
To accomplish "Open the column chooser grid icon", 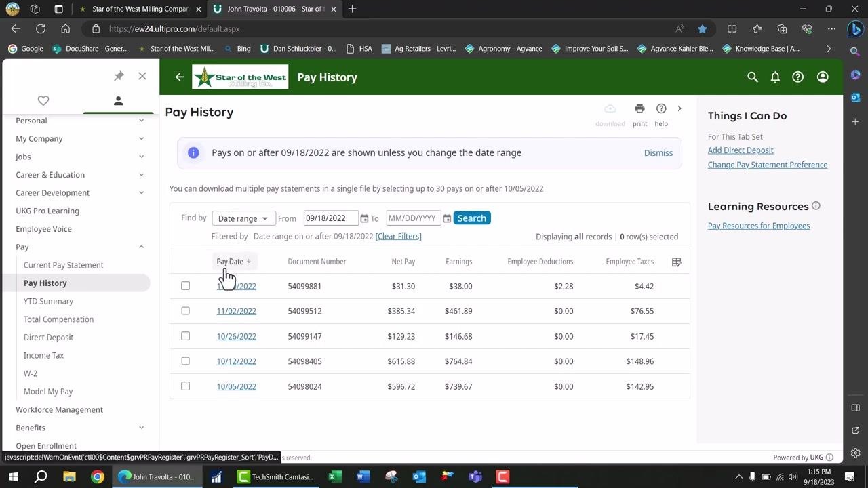I will coord(676,262).
